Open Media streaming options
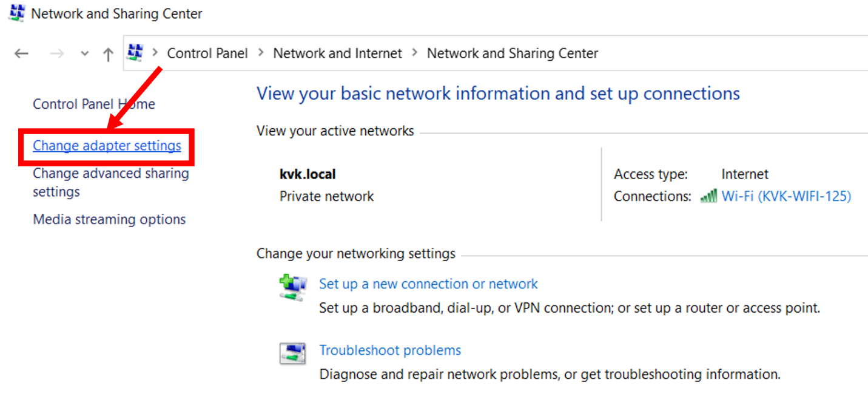Image resolution: width=868 pixels, height=402 pixels. (x=109, y=219)
